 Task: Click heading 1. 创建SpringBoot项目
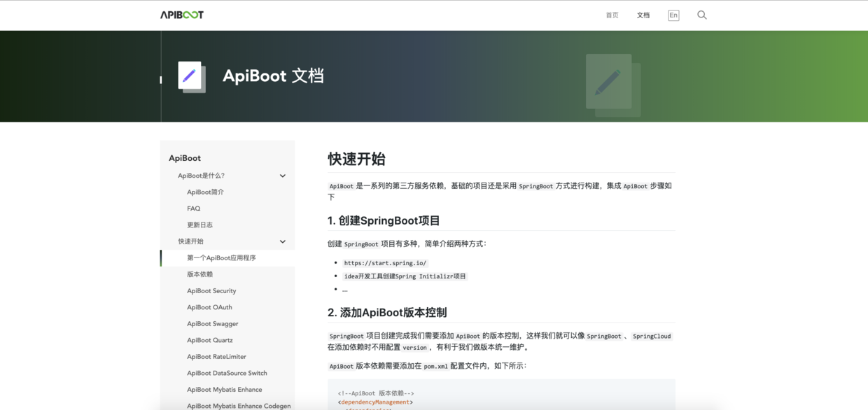(384, 220)
